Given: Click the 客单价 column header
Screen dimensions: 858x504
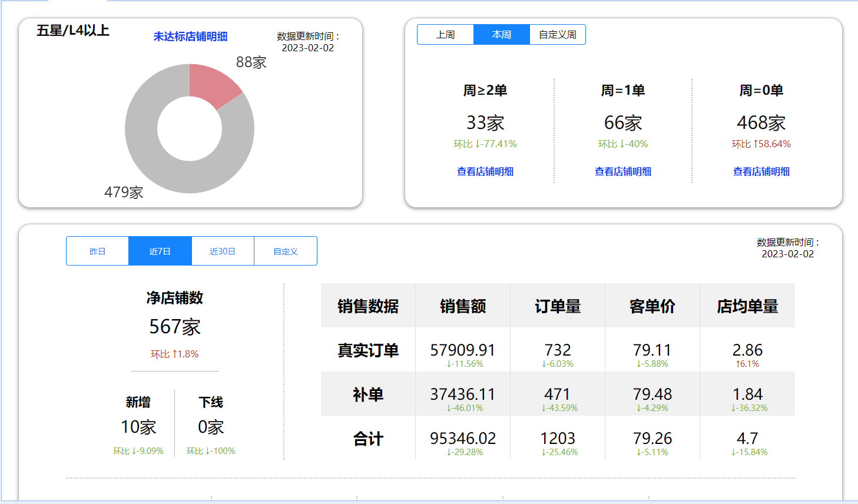Looking at the screenshot, I should (652, 306).
